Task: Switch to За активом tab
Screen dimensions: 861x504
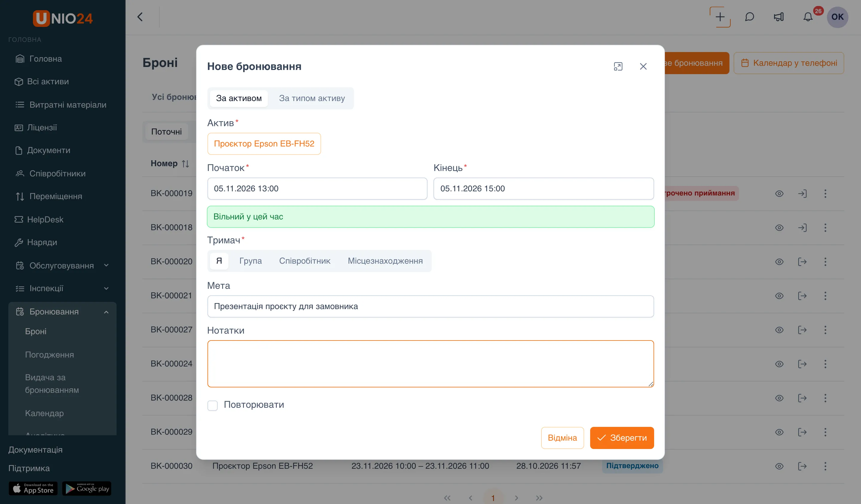Action: point(239,98)
